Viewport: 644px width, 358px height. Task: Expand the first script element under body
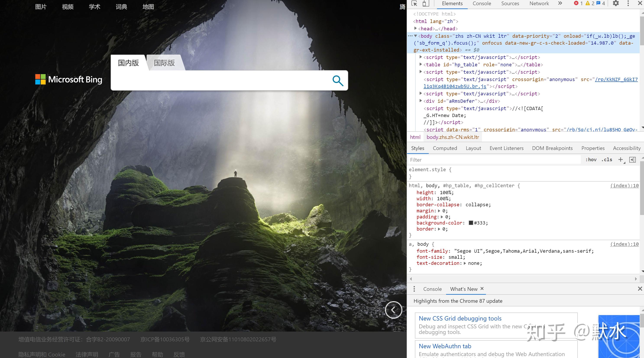[x=421, y=57]
